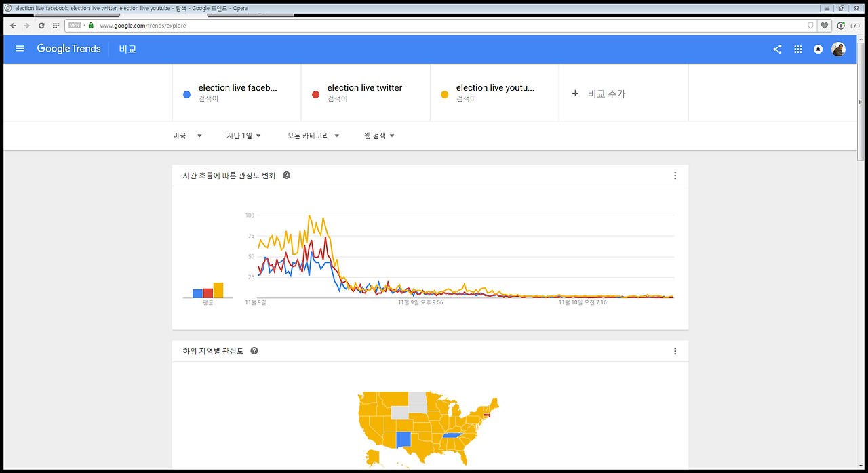Open the 지난 1일 time range dropdown

tap(243, 135)
